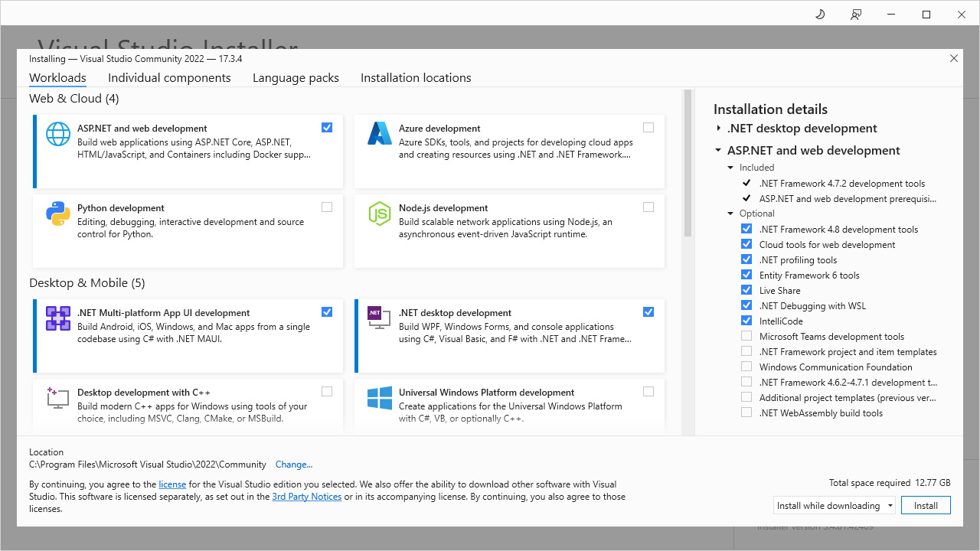Click the Node.js hexagon icon

[x=380, y=214]
